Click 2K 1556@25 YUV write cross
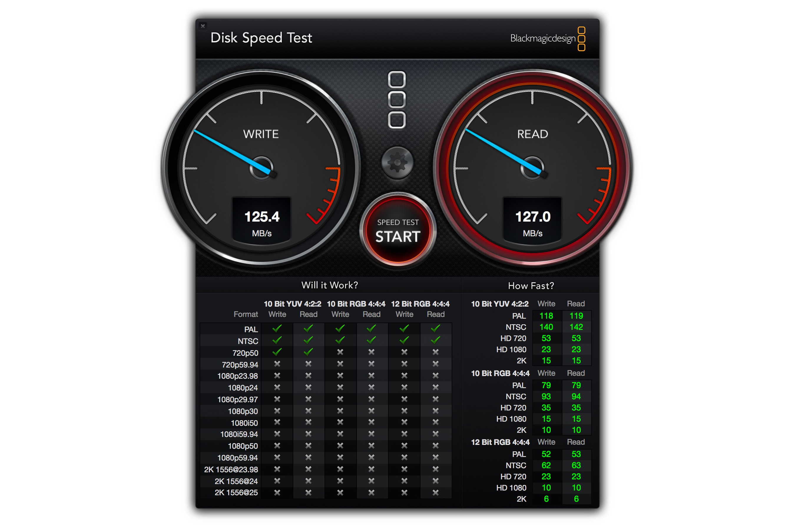This screenshot has height=532, width=795. (x=277, y=492)
